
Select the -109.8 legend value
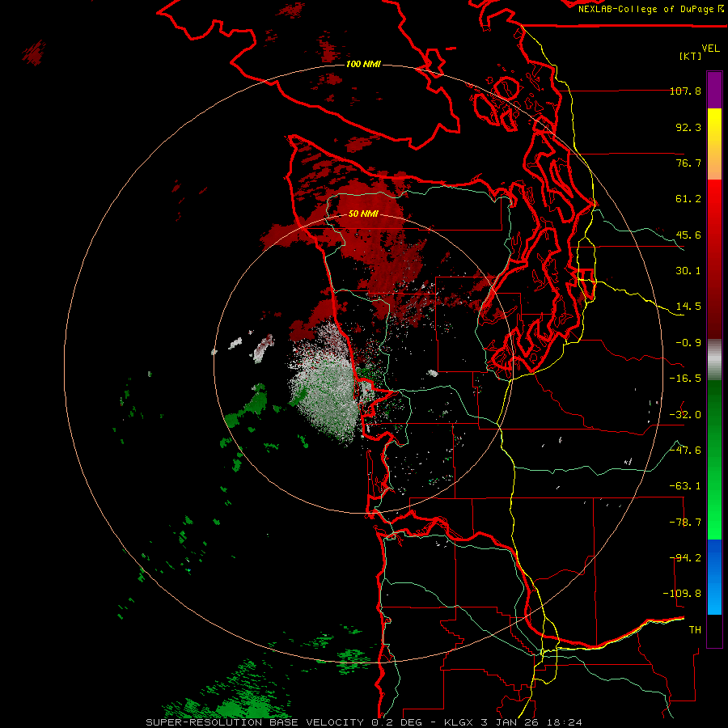click(682, 594)
